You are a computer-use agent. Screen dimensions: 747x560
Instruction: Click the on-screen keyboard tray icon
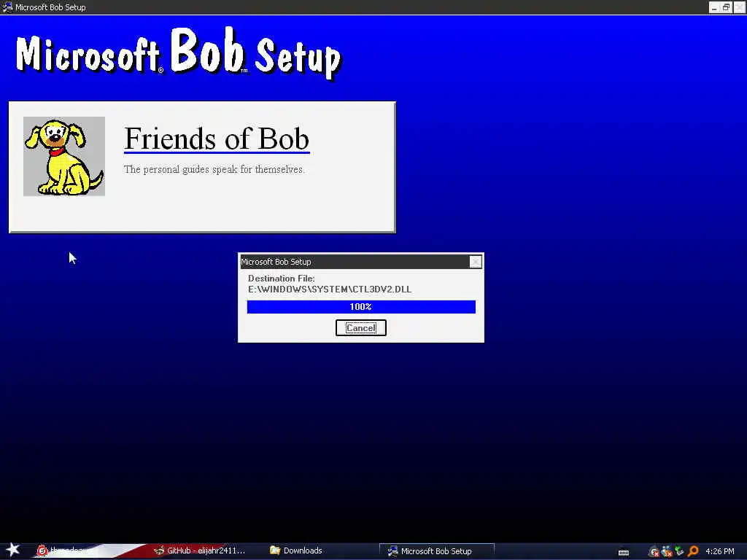point(624,552)
